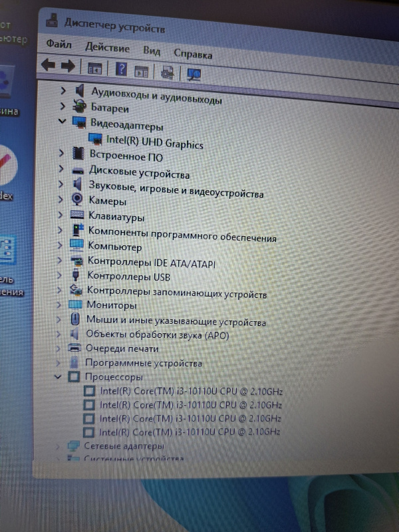Expand Контроллеры запоминающих устройств
The width and height of the screenshot is (399, 532).
59,290
